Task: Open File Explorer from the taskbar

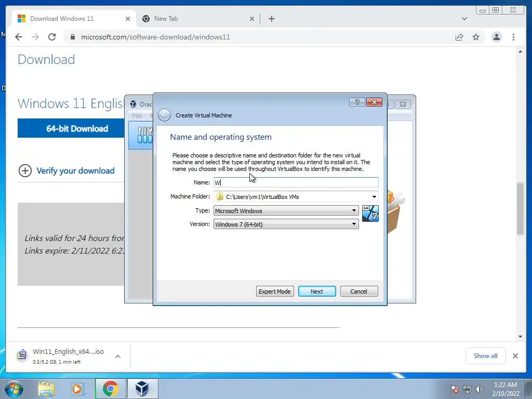Action: (46, 389)
